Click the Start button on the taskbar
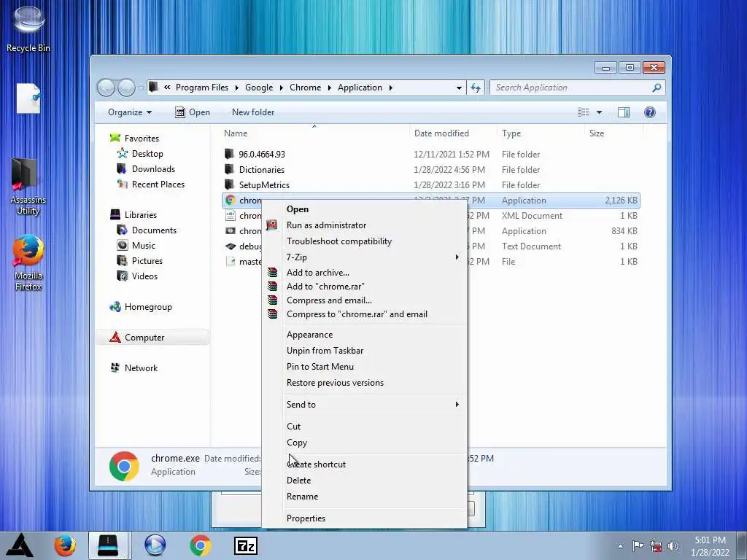The height and width of the screenshot is (560, 747). 19,545
